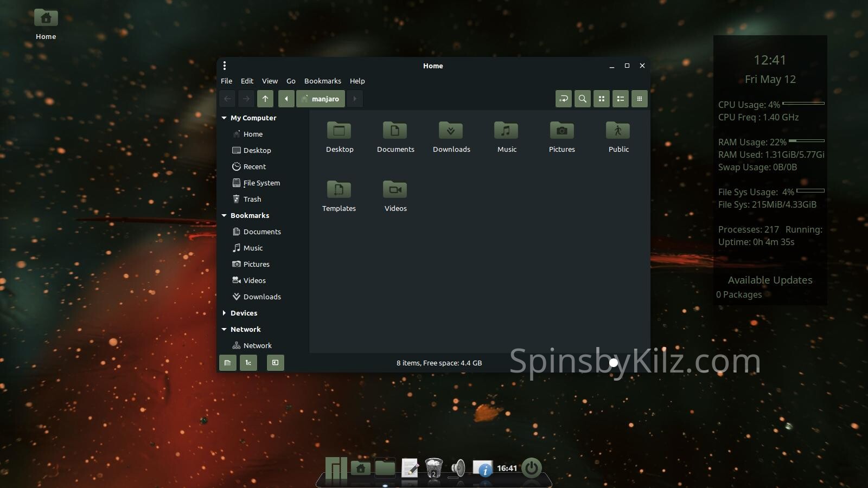Open the View menu
868x488 pixels.
[x=270, y=81]
